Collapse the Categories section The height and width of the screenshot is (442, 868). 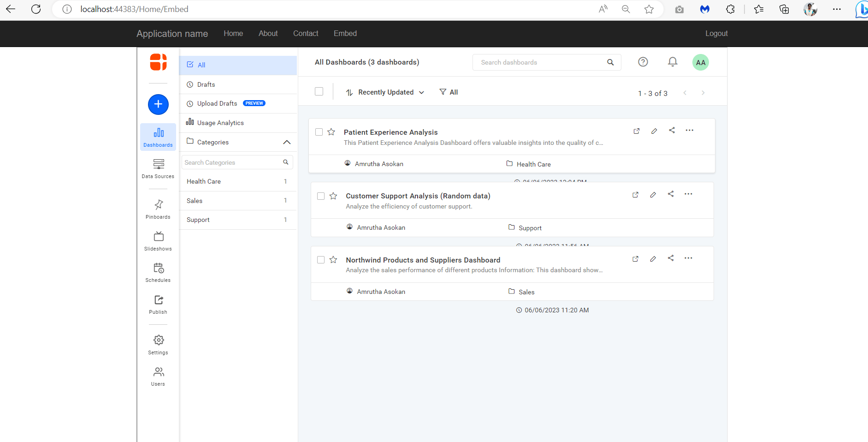[286, 142]
